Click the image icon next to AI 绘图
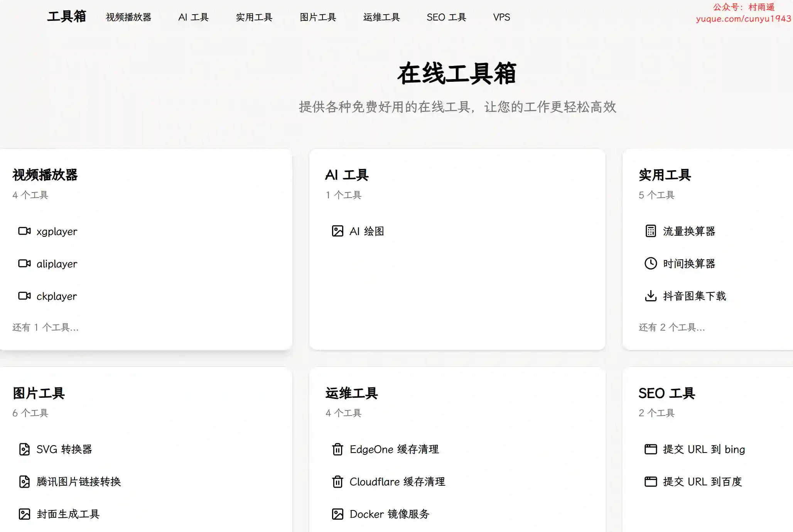The height and width of the screenshot is (532, 793). [x=337, y=231]
